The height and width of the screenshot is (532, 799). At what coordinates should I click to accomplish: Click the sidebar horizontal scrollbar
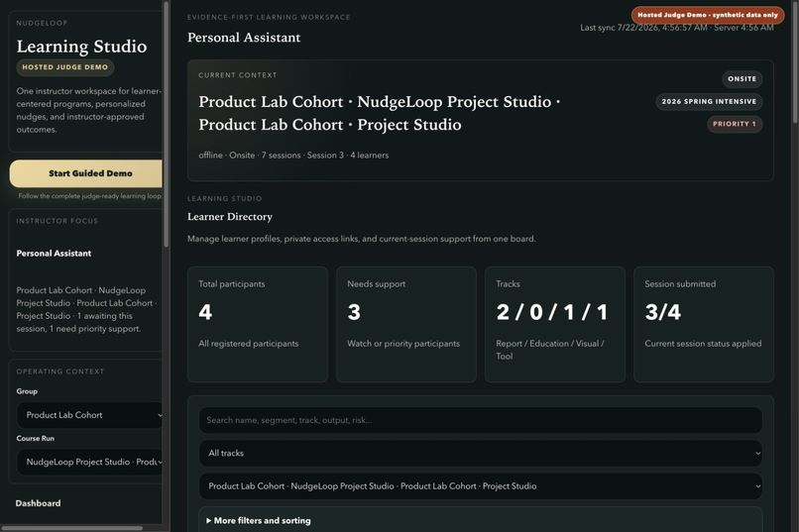[72, 528]
